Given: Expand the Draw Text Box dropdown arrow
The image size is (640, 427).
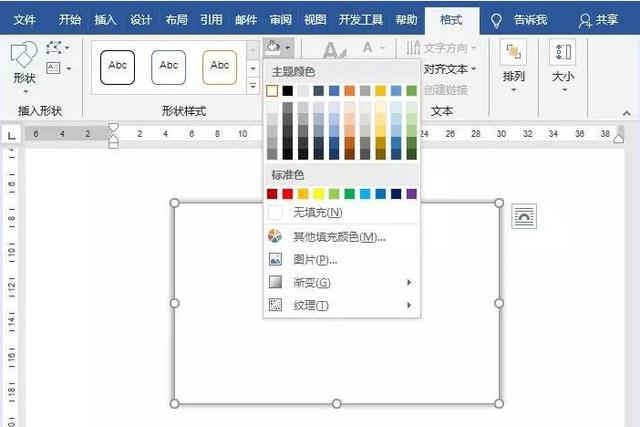Looking at the screenshot, I should coord(69,68).
